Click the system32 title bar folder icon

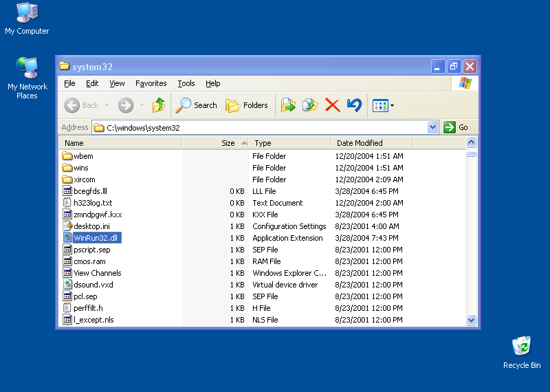click(64, 66)
